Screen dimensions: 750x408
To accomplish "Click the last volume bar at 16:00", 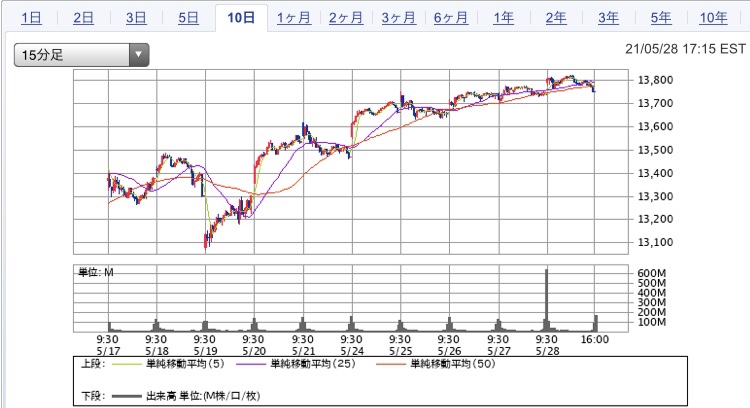I will 596,323.
